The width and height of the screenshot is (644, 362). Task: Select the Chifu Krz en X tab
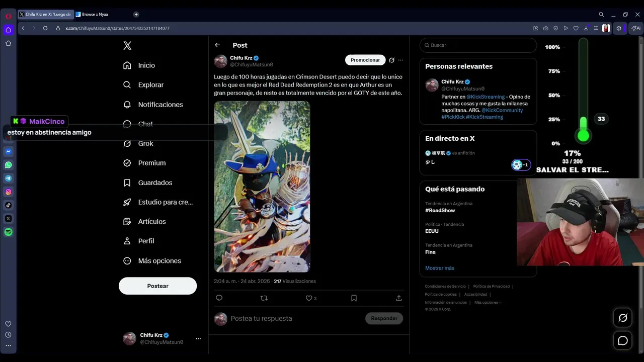(45, 15)
